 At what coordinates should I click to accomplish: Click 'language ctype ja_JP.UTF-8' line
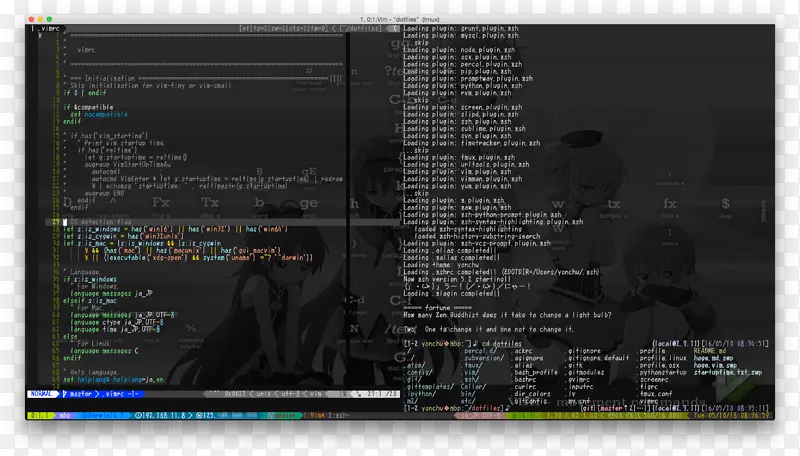click(117, 322)
